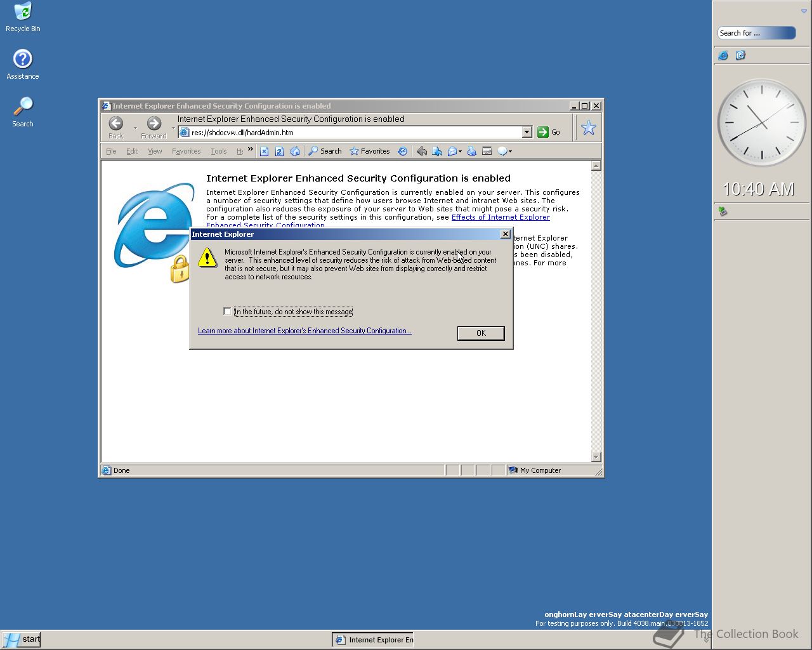Viewport: 812px width, 650px height.
Task: Open the Favorites menu
Action: click(186, 151)
